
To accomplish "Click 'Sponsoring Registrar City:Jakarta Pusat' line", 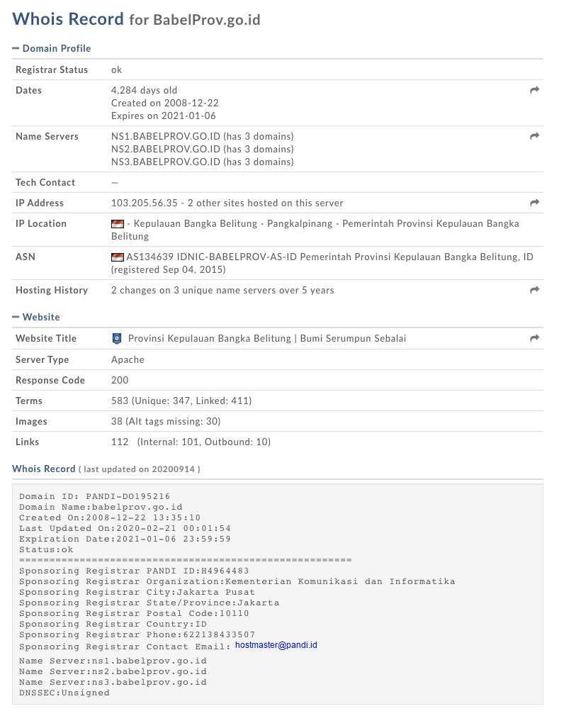I will (137, 592).
